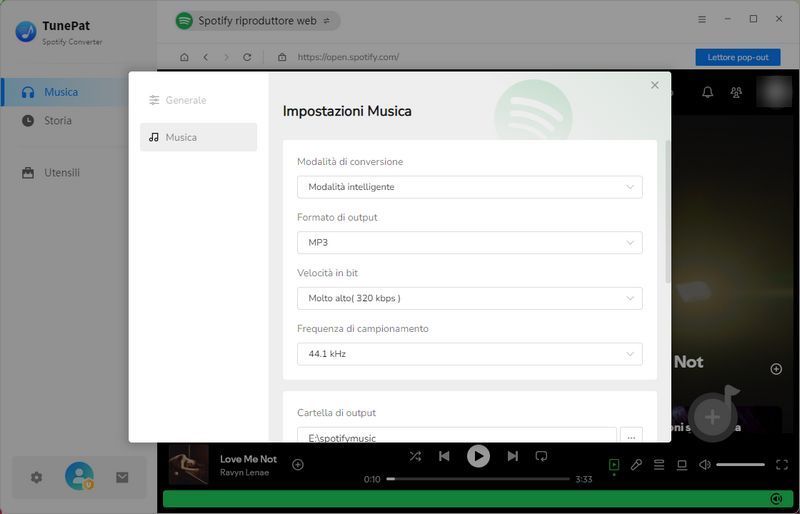Reload the Spotify web page
The height and width of the screenshot is (514, 800).
247,57
